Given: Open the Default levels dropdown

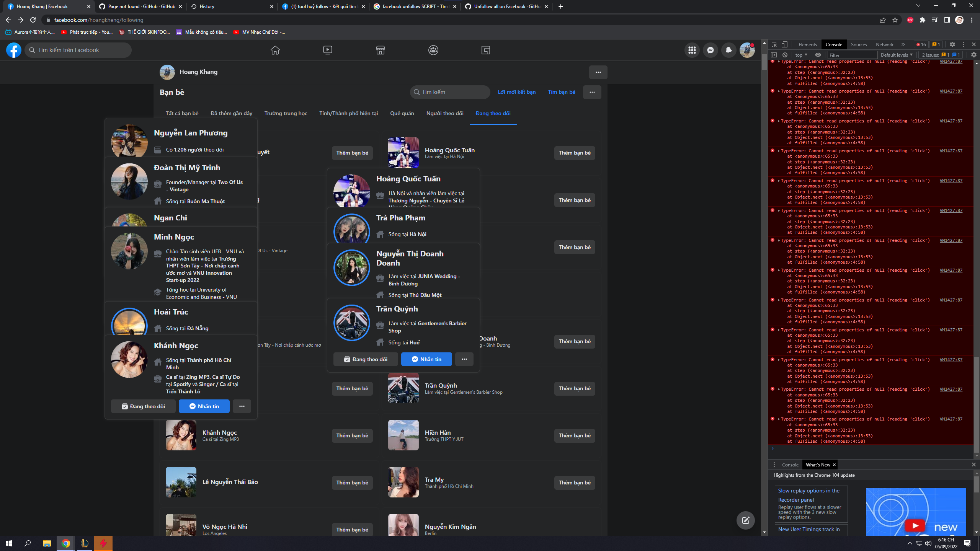Looking at the screenshot, I should [896, 55].
